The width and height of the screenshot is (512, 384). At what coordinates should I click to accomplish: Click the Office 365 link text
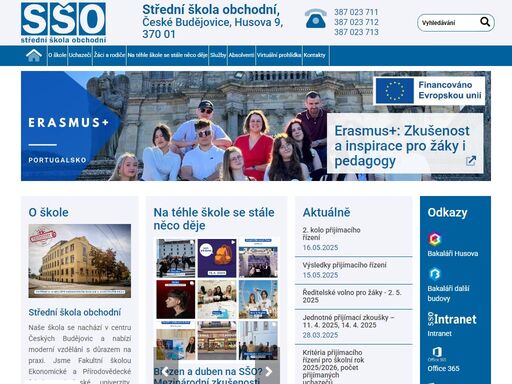443,369
